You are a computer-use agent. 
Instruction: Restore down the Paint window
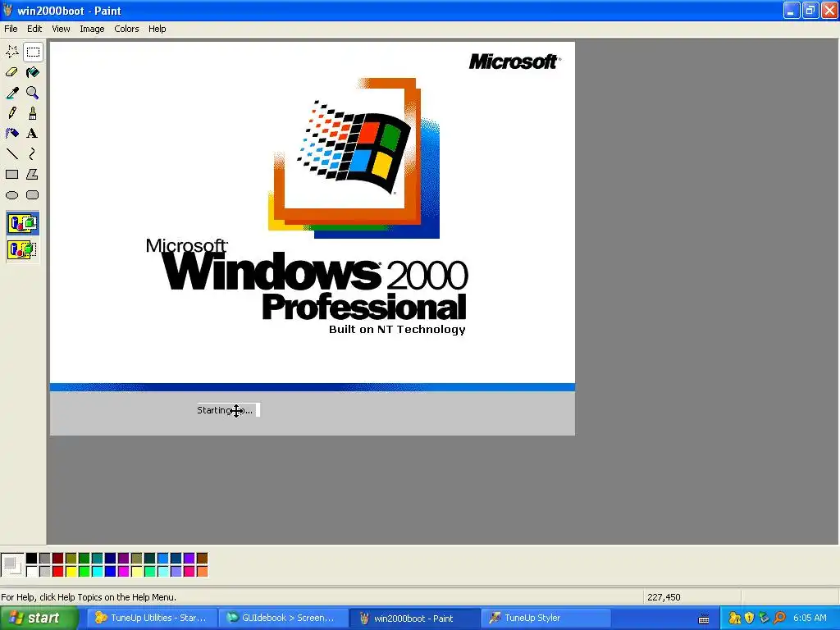pos(810,10)
